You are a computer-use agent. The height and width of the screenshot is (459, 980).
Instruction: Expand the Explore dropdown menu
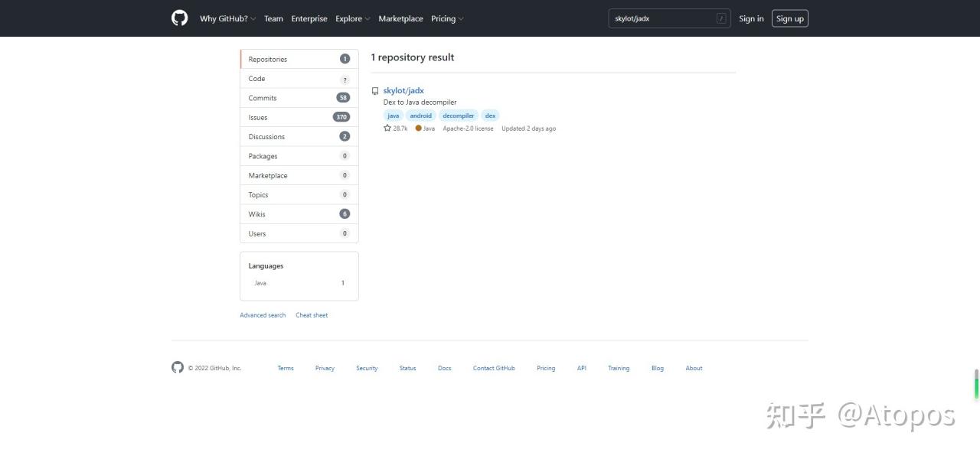point(353,18)
